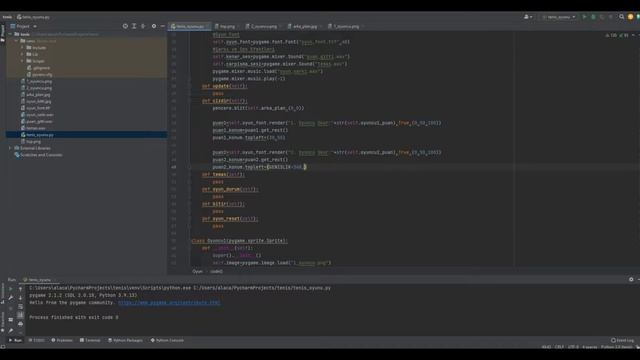The width and height of the screenshot is (640, 360).
Task: Collapse the root tenis project folder
Action: point(10,34)
